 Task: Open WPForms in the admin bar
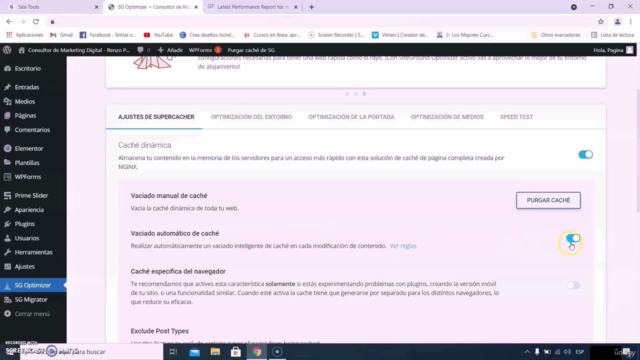coord(204,50)
